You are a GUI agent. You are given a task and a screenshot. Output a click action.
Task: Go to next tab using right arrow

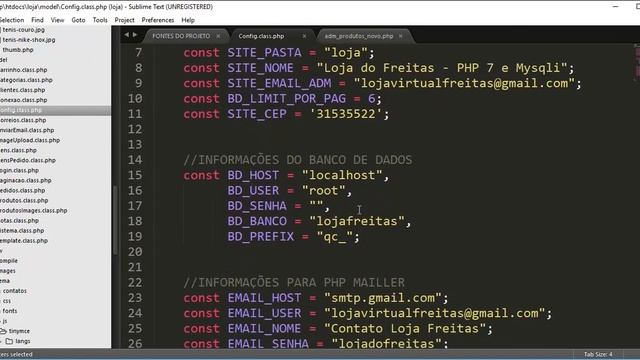135,35
